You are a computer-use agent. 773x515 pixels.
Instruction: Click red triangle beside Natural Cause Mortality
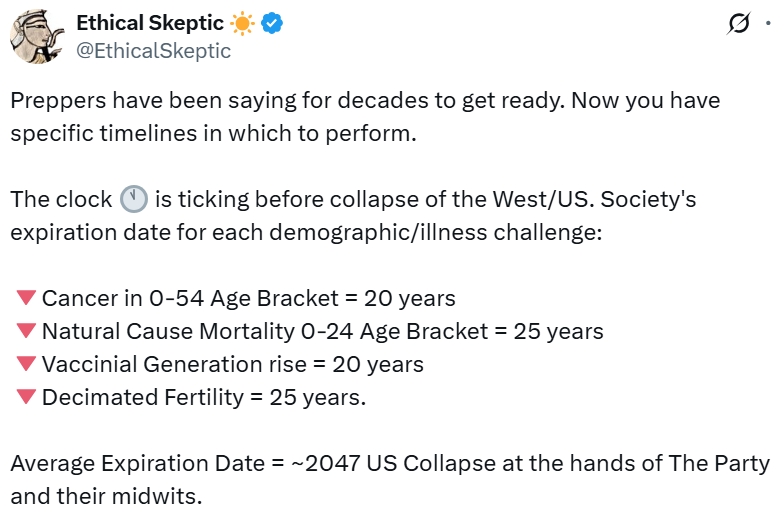(26, 331)
